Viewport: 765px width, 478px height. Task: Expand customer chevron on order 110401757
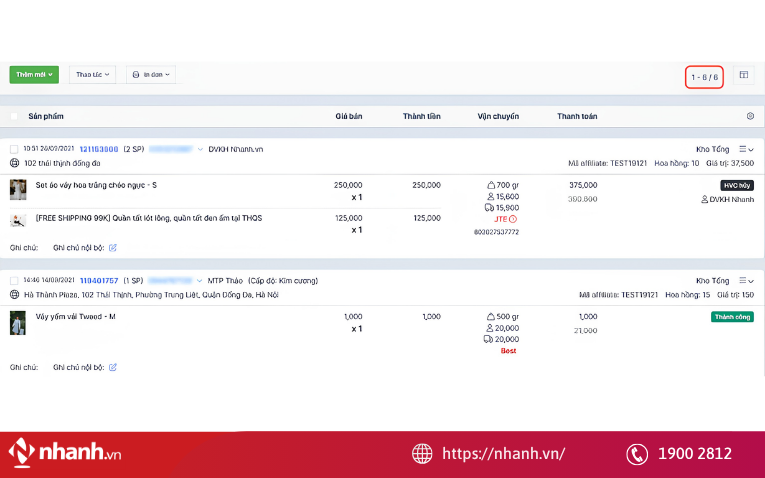199,281
